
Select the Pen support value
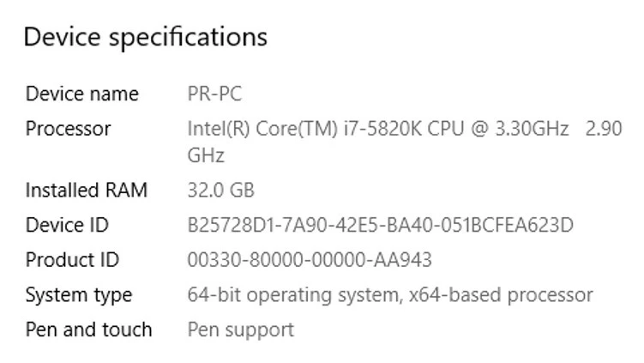pyautogui.click(x=240, y=330)
